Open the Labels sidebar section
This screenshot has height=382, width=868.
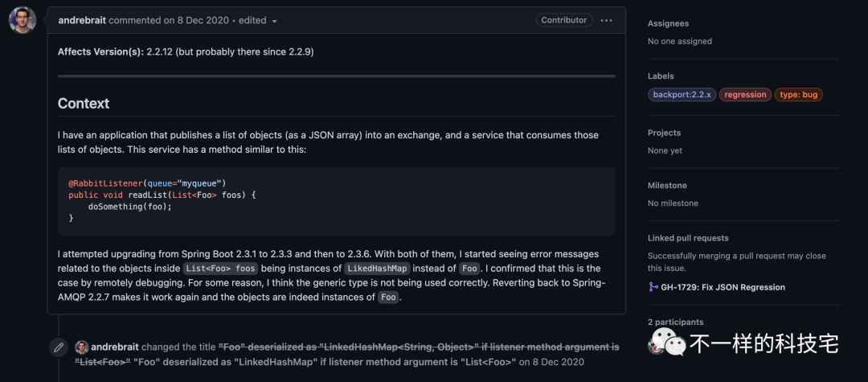(x=661, y=76)
